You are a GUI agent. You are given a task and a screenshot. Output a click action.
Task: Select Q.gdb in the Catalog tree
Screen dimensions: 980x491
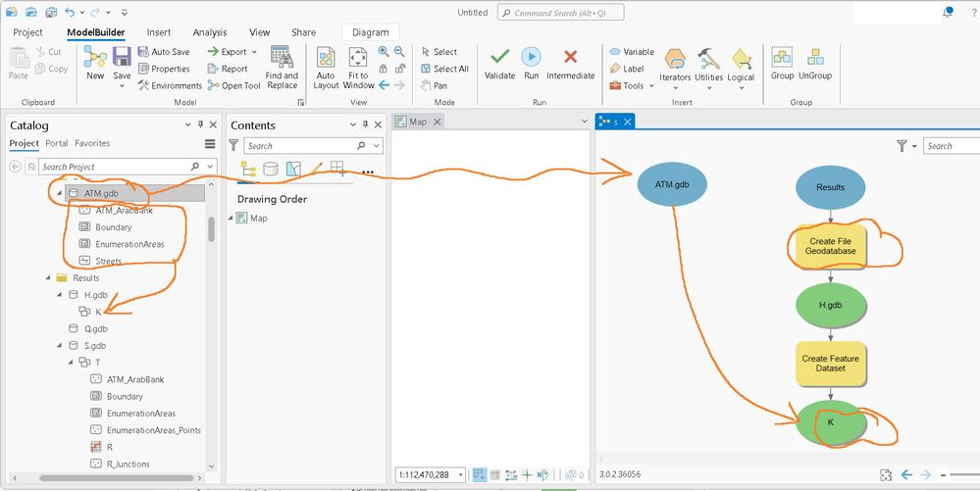(x=96, y=328)
